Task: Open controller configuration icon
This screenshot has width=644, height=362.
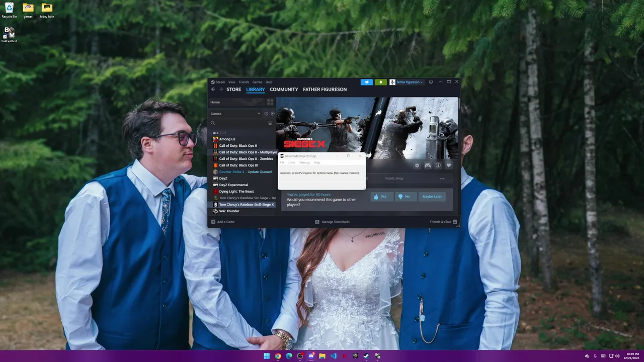Action: pyautogui.click(x=428, y=165)
